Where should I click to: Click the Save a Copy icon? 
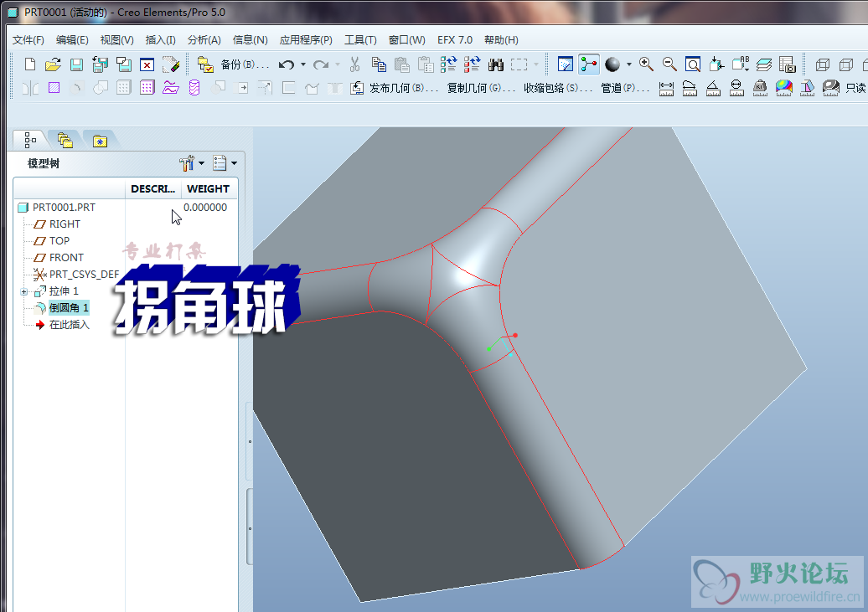click(101, 64)
